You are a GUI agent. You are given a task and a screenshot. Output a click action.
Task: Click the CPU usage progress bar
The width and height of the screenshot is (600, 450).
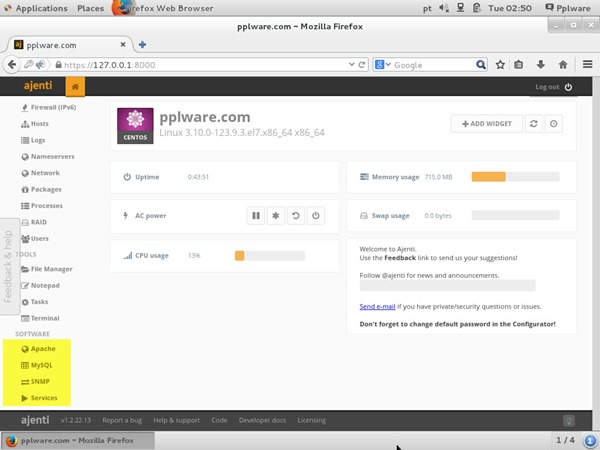coord(270,255)
